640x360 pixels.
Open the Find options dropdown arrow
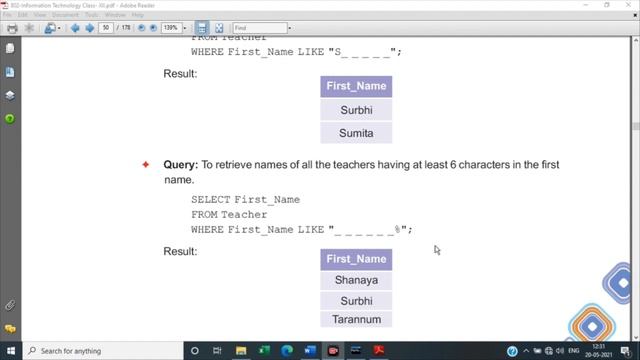pyautogui.click(x=290, y=28)
